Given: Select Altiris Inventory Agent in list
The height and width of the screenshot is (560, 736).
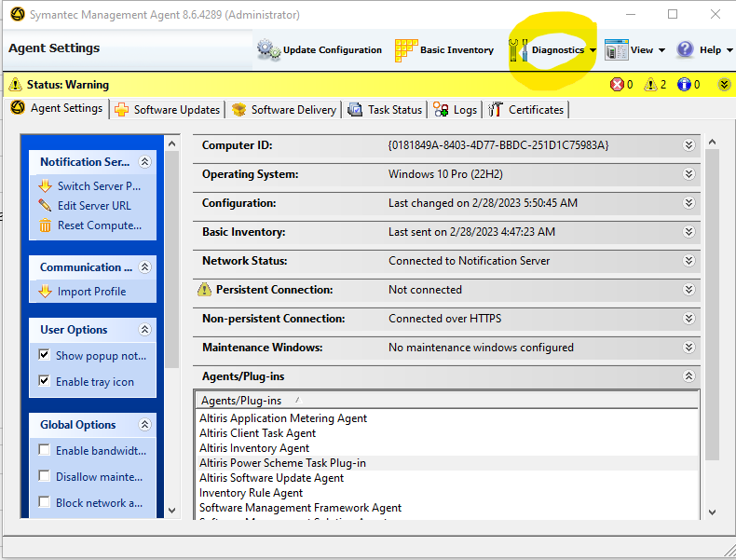Looking at the screenshot, I should [x=254, y=448].
